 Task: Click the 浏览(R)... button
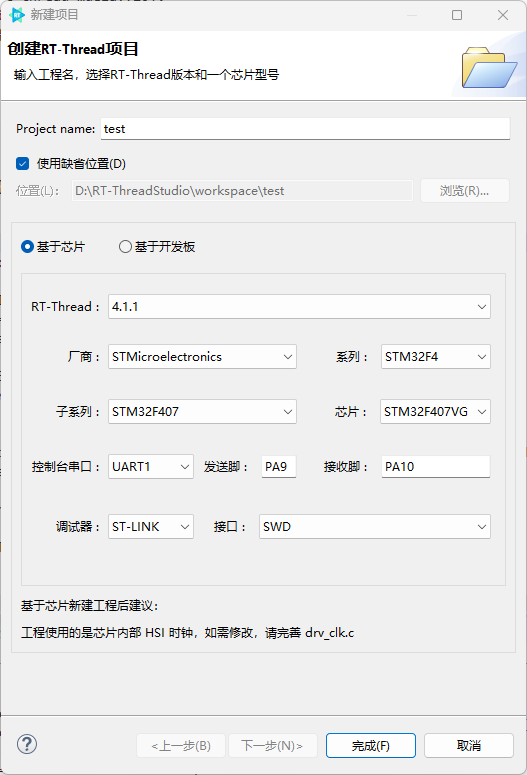point(465,191)
